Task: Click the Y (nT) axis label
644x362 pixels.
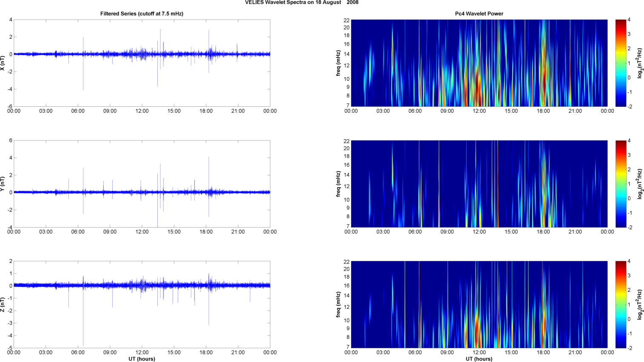Action: coord(3,184)
